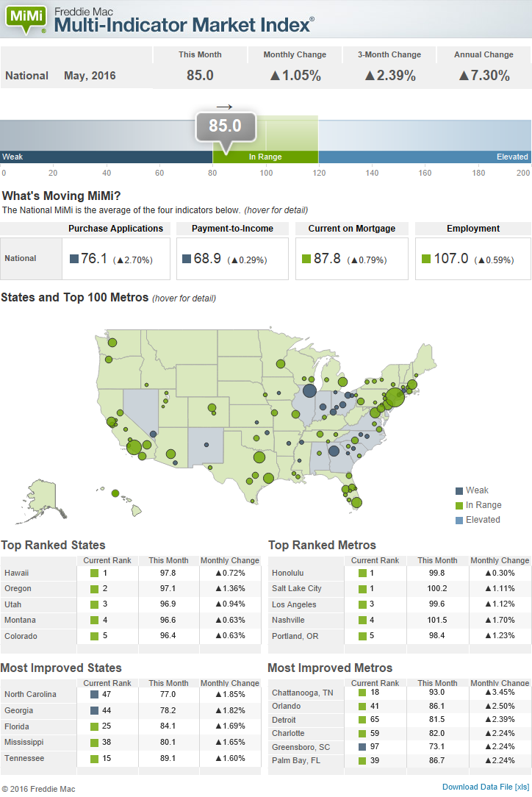
Task: Click the 85.0 index value marker
Action: (225, 126)
